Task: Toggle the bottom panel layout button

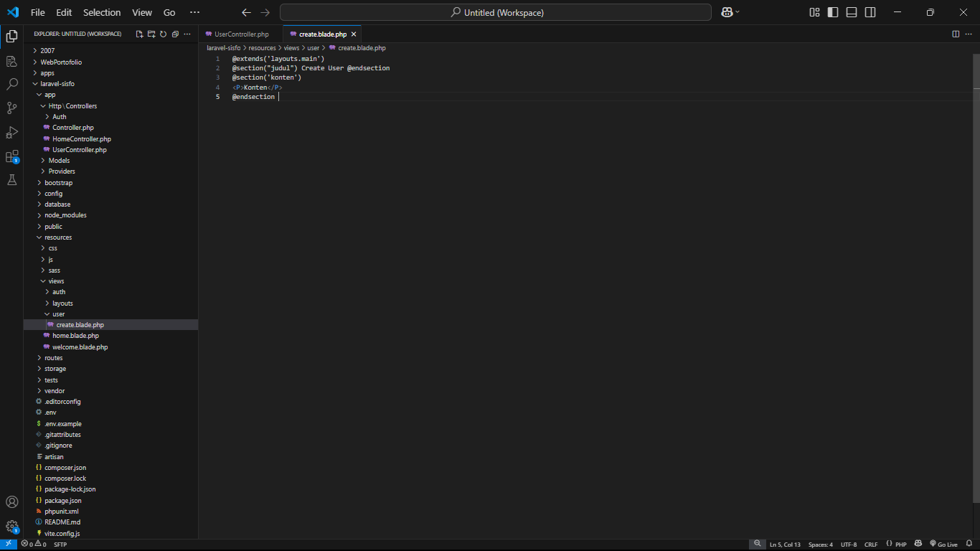Action: click(852, 12)
